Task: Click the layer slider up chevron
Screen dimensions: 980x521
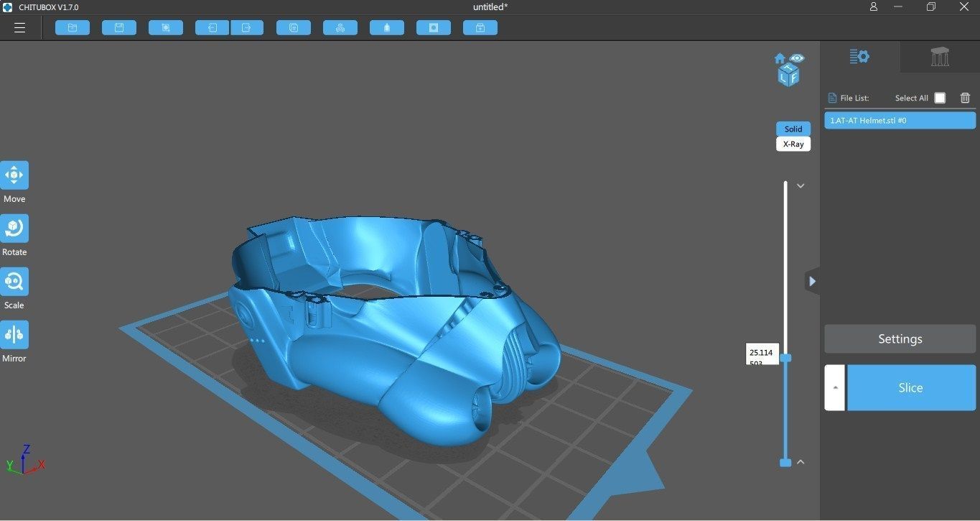Action: [801, 462]
